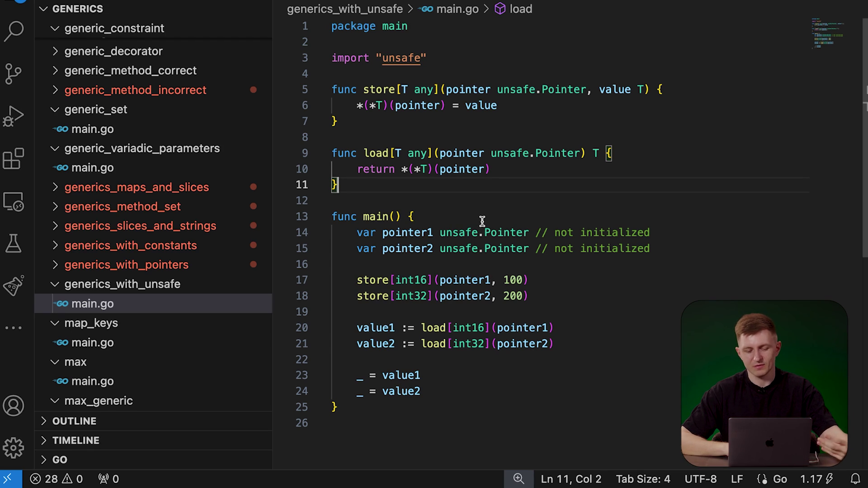
Task: Select the Go language mode in status bar
Action: pos(779,479)
